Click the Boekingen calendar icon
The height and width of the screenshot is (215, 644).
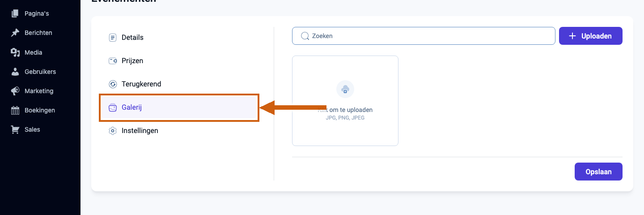[x=15, y=110]
